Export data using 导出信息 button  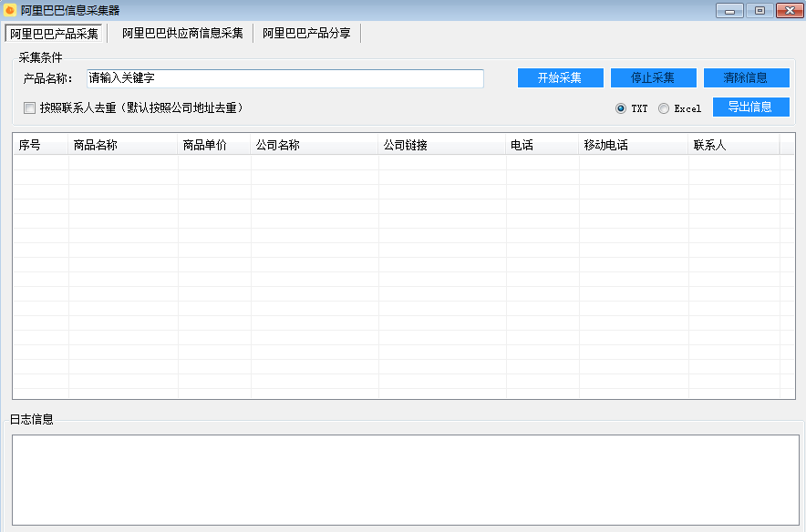tap(751, 107)
